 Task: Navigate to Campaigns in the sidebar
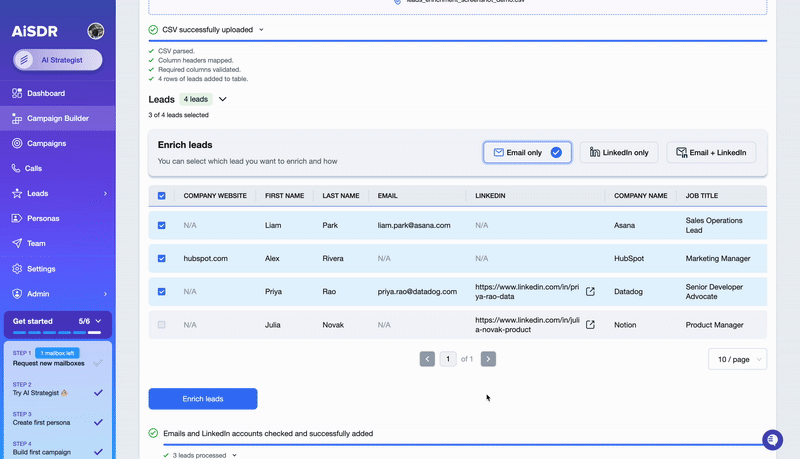[46, 144]
